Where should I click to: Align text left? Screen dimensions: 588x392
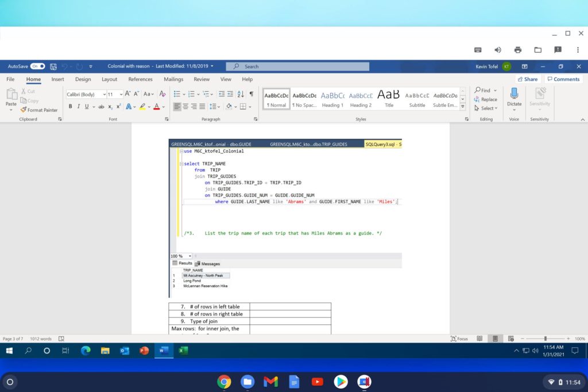177,107
